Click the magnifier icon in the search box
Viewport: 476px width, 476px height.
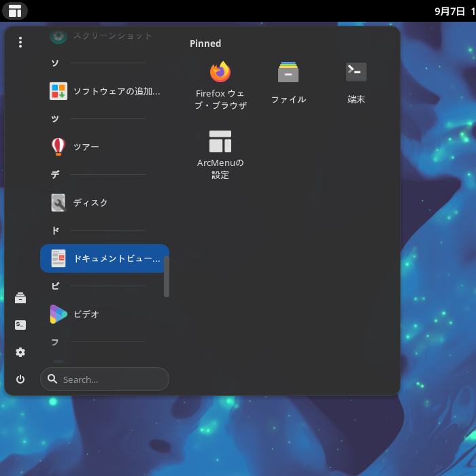pyautogui.click(x=52, y=379)
